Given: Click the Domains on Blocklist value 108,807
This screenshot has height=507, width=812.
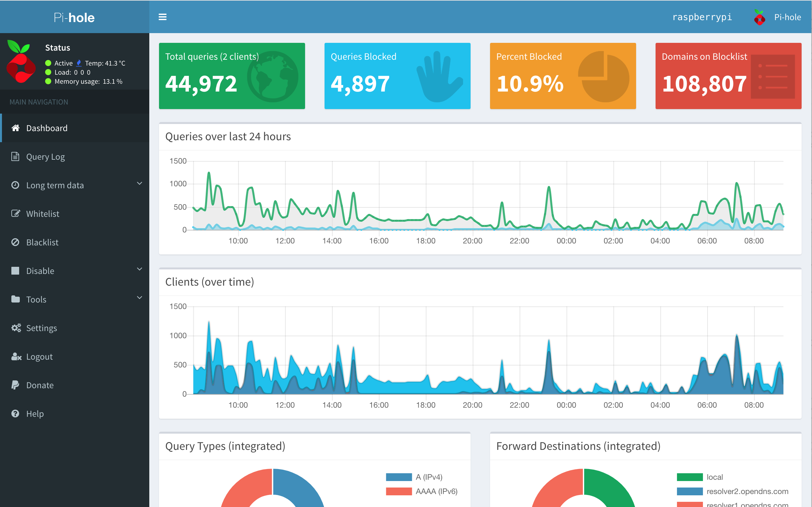Looking at the screenshot, I should point(704,83).
